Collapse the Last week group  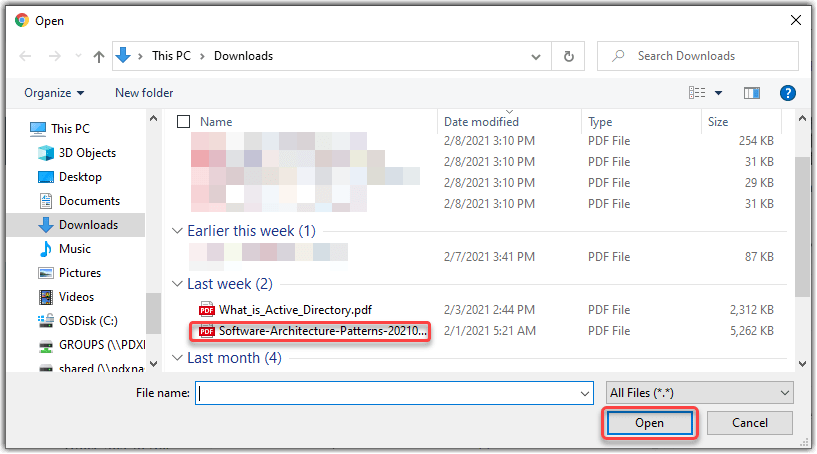pos(178,284)
